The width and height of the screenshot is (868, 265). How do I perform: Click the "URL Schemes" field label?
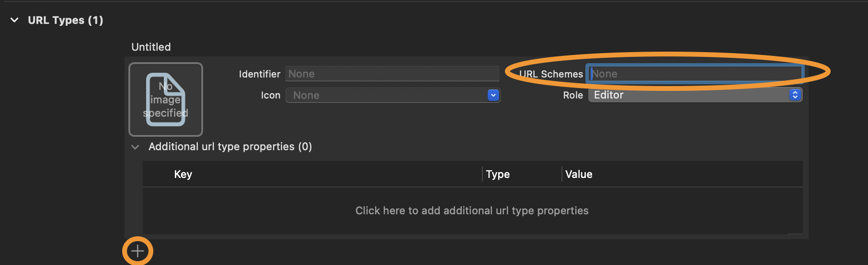click(551, 74)
